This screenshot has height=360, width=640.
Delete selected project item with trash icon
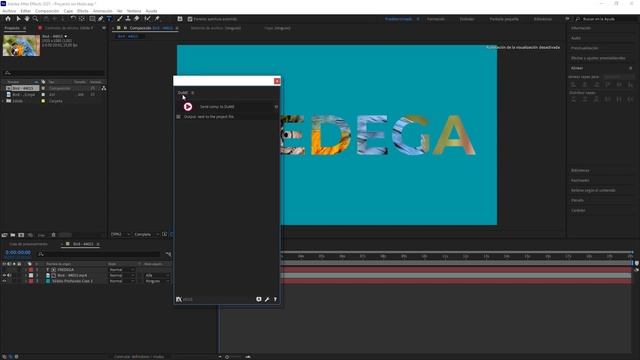53,235
